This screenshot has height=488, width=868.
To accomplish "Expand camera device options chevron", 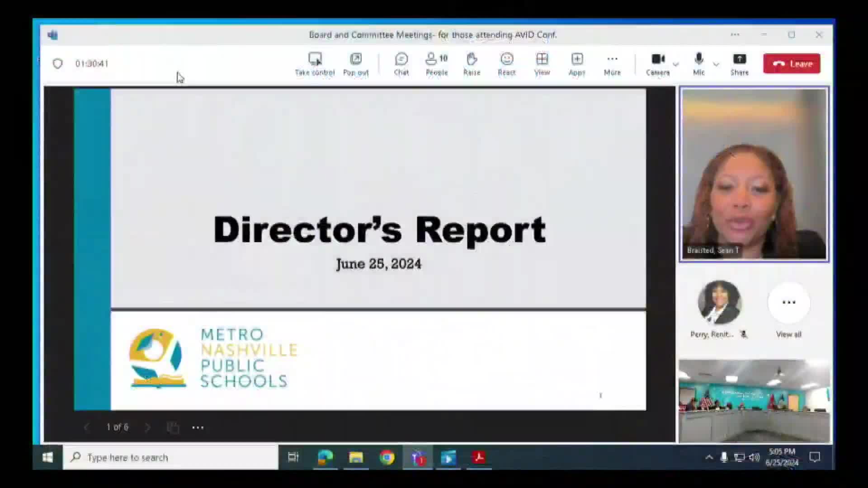I will tap(676, 65).
